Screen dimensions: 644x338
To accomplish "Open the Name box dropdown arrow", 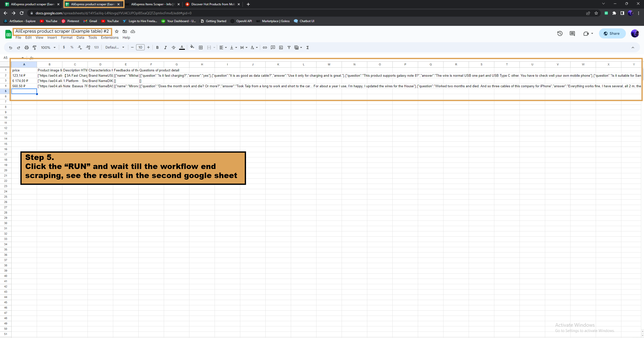I will [x=23, y=58].
